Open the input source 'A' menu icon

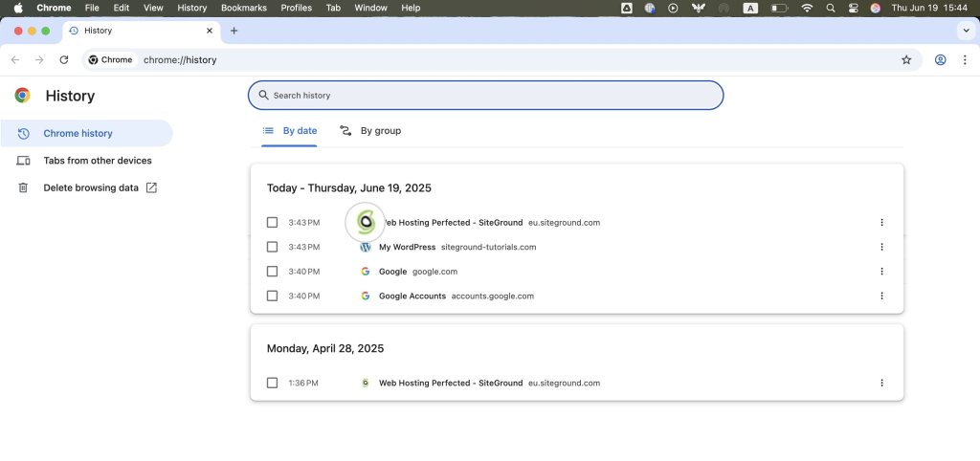pos(750,8)
